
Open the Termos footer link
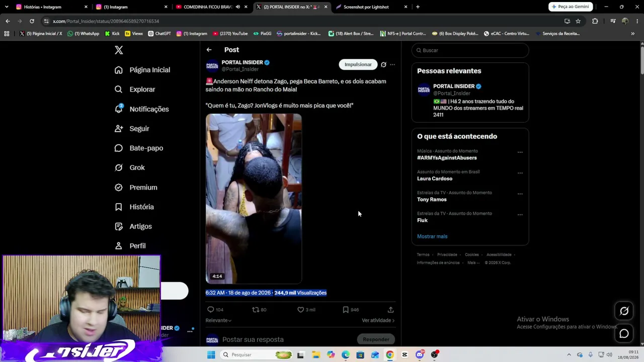click(x=423, y=255)
